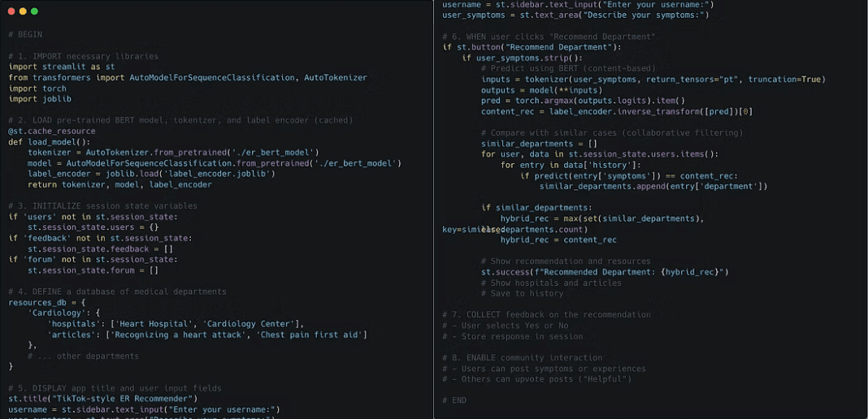This screenshot has width=868, height=419.
Task: Click the green maximize window dot
Action: coord(34,11)
